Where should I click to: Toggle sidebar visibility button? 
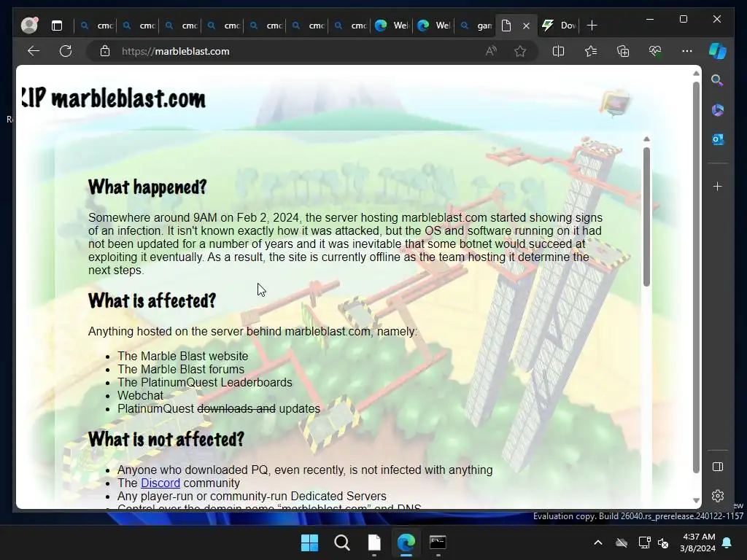click(718, 467)
